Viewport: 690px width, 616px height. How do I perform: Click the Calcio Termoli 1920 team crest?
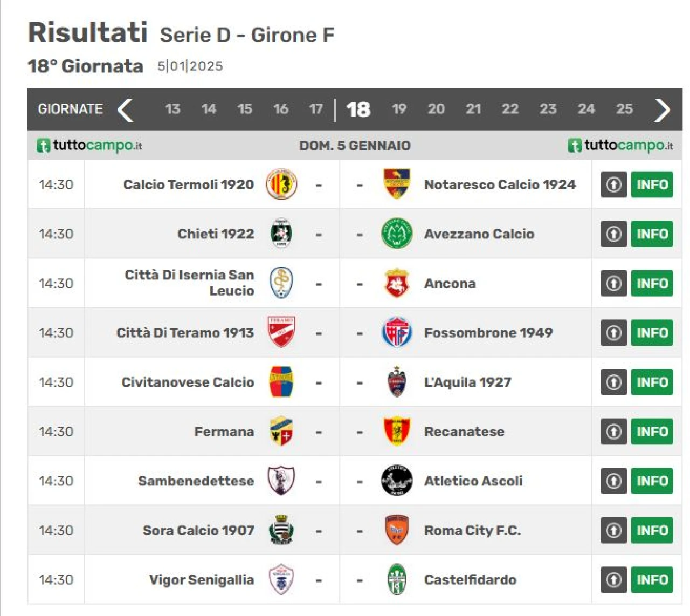coord(281,184)
